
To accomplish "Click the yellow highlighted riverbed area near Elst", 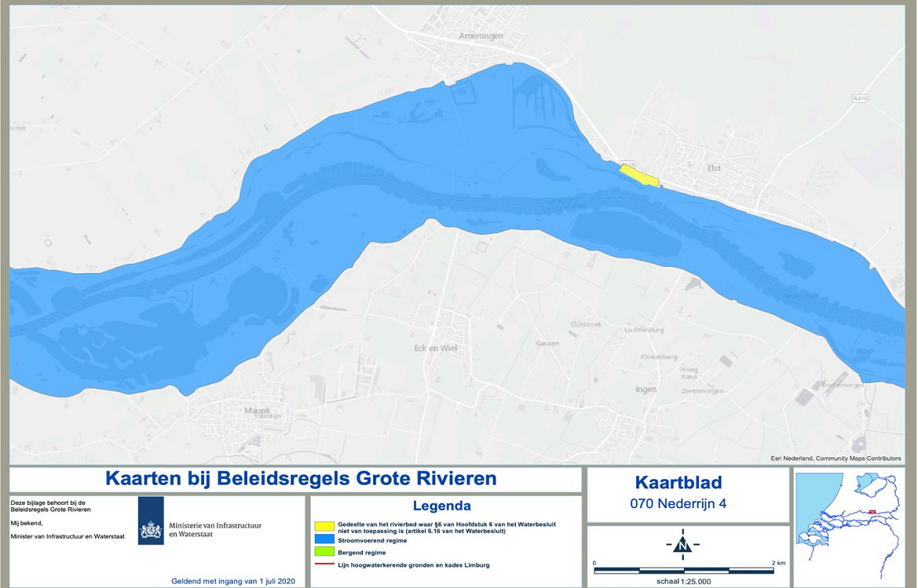I will point(638,175).
